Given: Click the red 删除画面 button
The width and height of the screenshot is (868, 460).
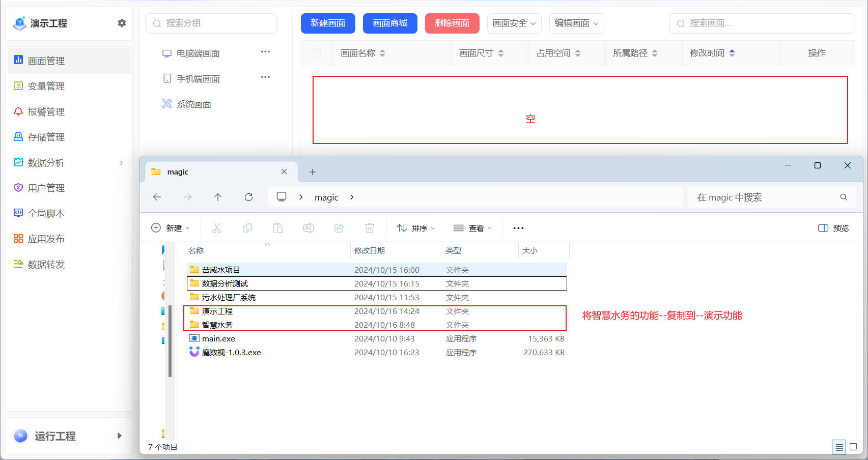Looking at the screenshot, I should point(452,23).
